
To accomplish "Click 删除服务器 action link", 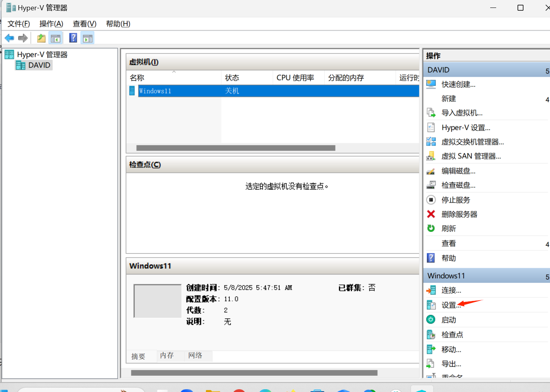I will click(459, 214).
